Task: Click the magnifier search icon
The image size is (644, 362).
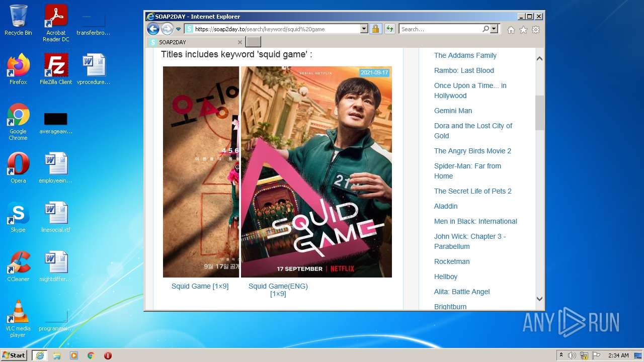Action: 486,29
